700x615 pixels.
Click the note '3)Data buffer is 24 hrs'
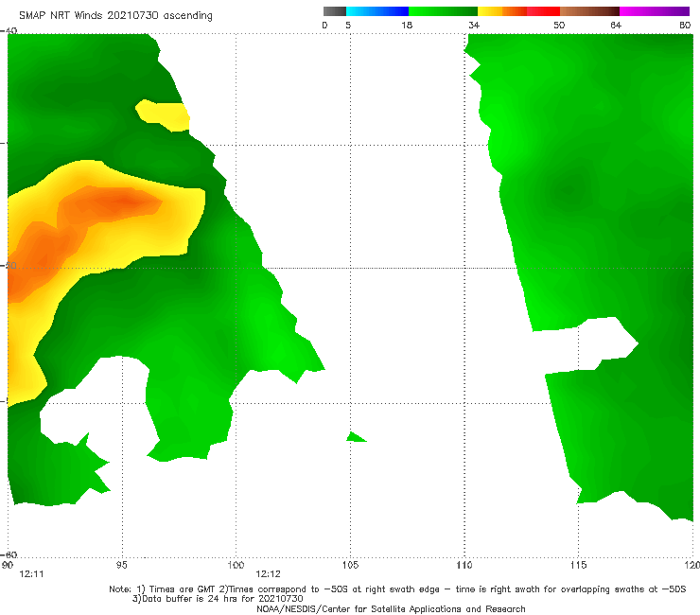click(x=218, y=599)
